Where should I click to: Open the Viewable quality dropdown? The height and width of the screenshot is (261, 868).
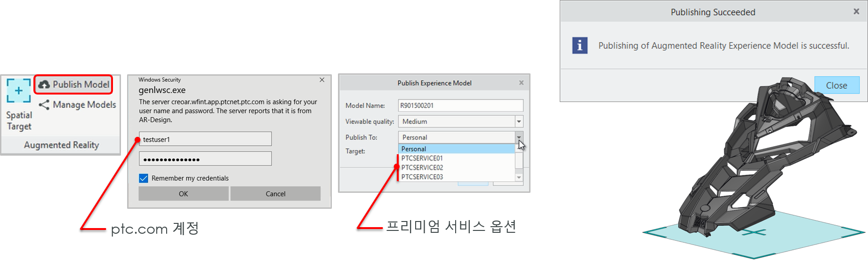coord(519,121)
